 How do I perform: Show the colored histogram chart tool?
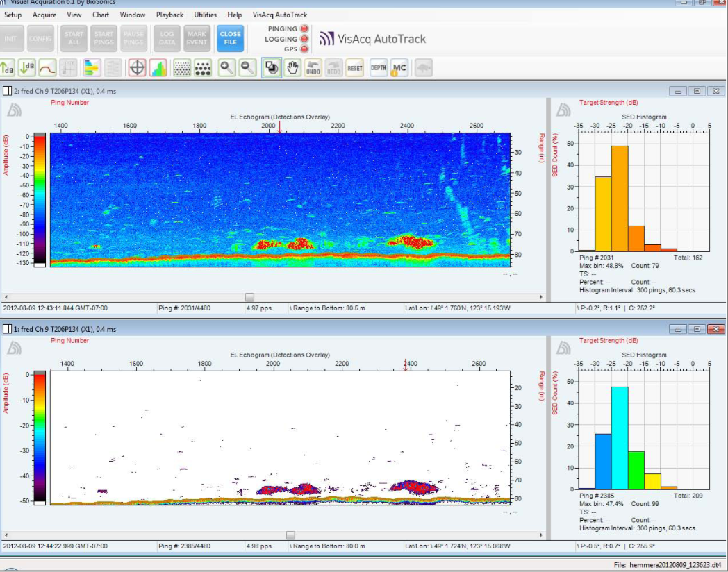click(x=158, y=68)
